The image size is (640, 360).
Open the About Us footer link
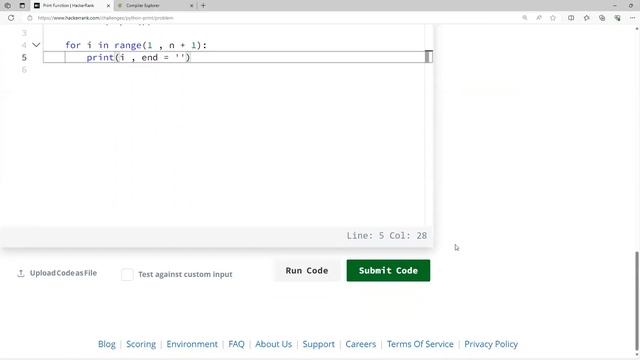(273, 344)
